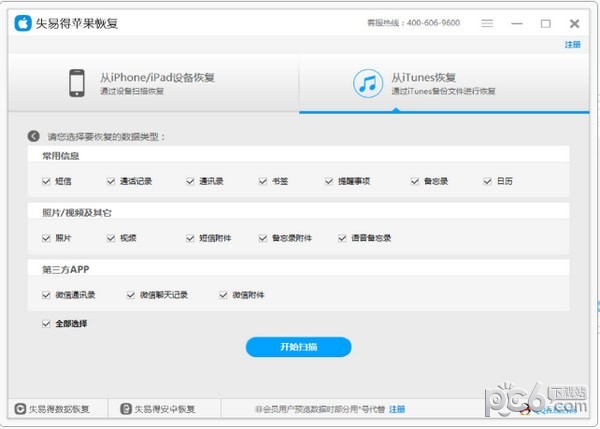The width and height of the screenshot is (600, 429).
Task: Click the 注册 link at top right
Action: (x=572, y=45)
